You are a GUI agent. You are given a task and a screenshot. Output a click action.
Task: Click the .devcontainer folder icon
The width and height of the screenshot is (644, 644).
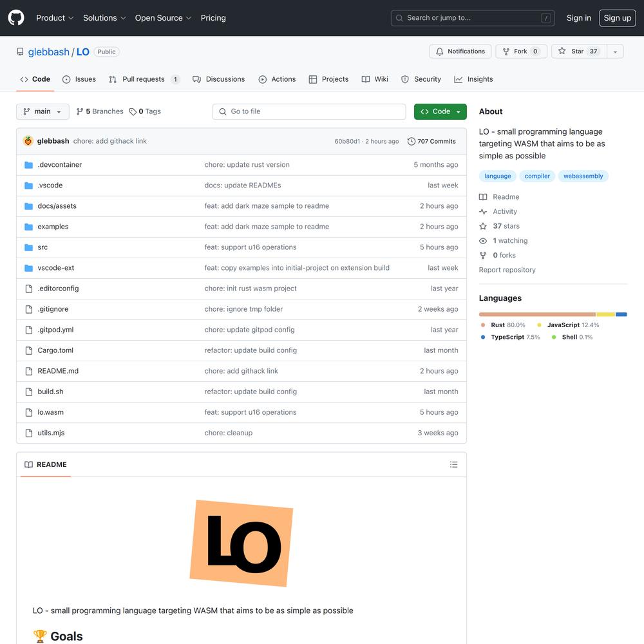(29, 165)
